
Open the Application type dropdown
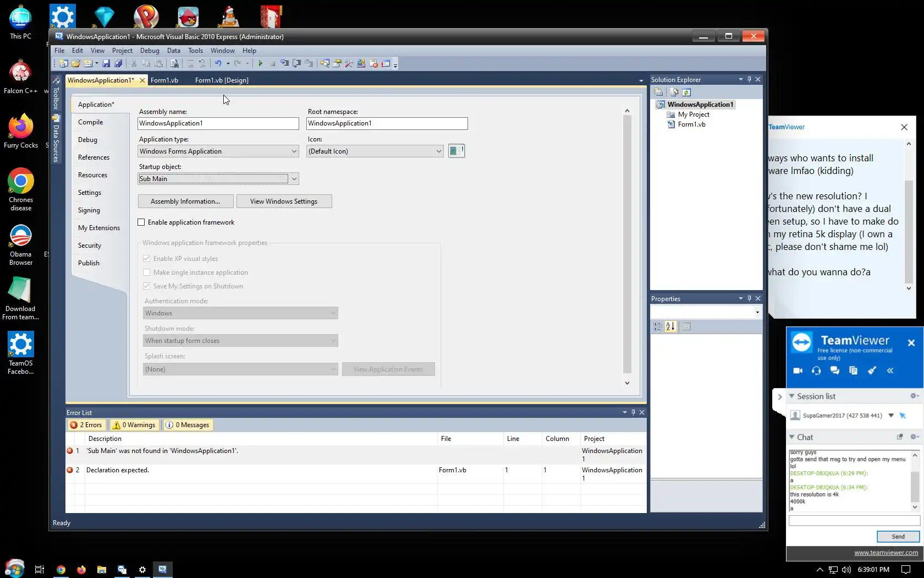click(x=294, y=151)
